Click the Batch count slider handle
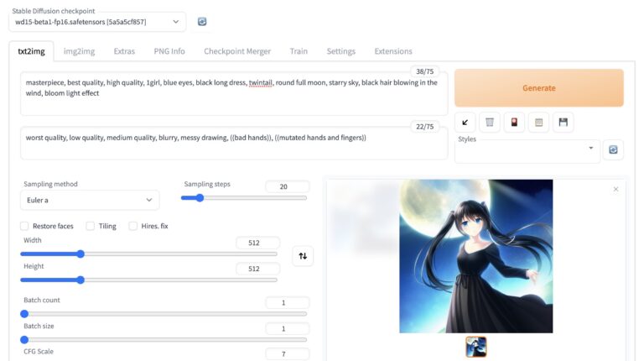Screen dimensions: 644x361 [x=24, y=314]
